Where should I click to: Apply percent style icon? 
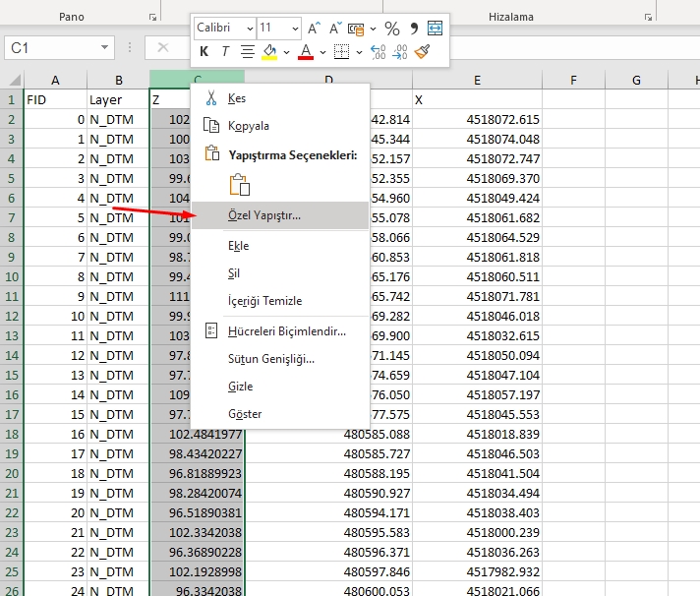pos(392,29)
